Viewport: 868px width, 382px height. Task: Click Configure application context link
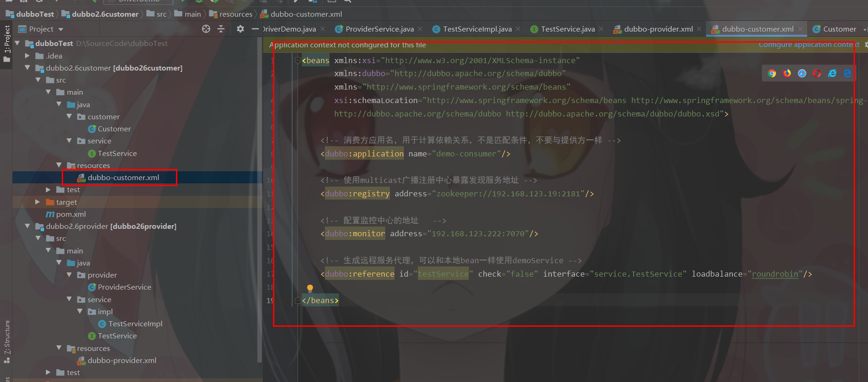point(809,45)
